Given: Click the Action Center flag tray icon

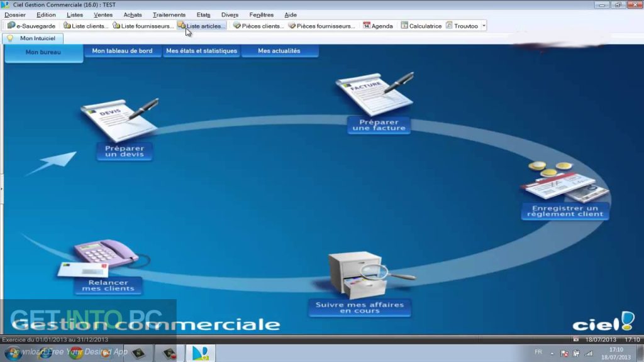Looking at the screenshot, I should point(564,353).
